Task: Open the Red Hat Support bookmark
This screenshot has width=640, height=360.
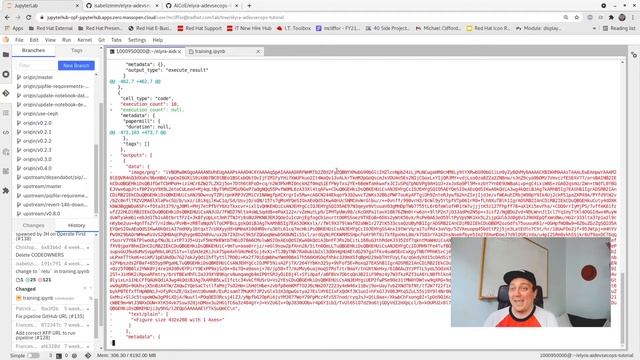Action: pyautogui.click(x=200, y=28)
